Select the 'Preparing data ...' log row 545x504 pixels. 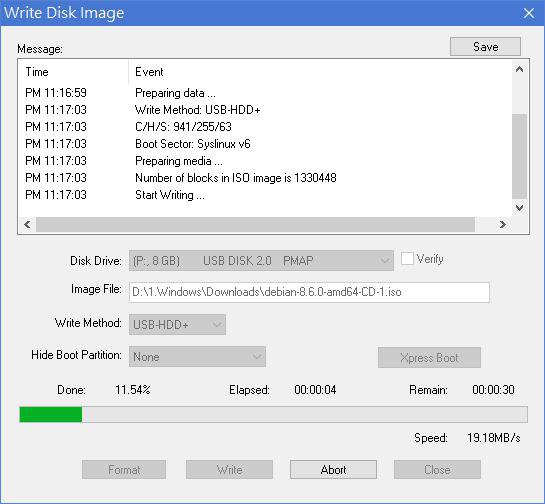[265, 93]
